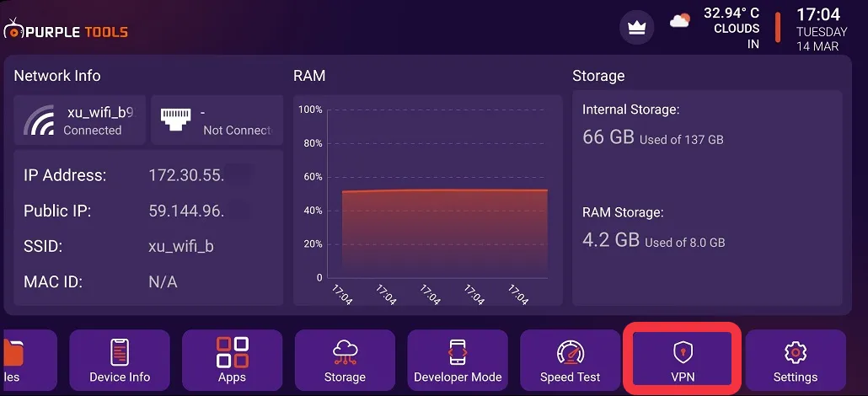868x396 pixels.
Task: Click the 4.2 GB RAM storage value
Action: point(611,239)
